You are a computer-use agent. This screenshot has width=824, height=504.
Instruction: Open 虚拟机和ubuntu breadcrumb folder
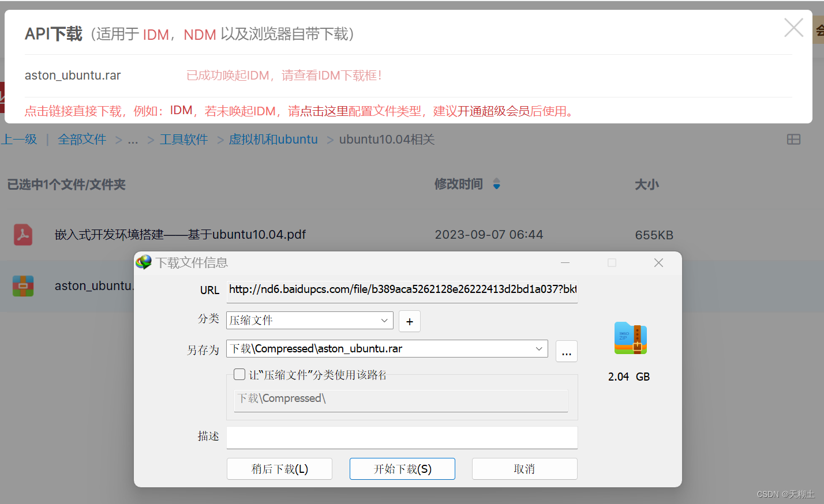click(274, 140)
